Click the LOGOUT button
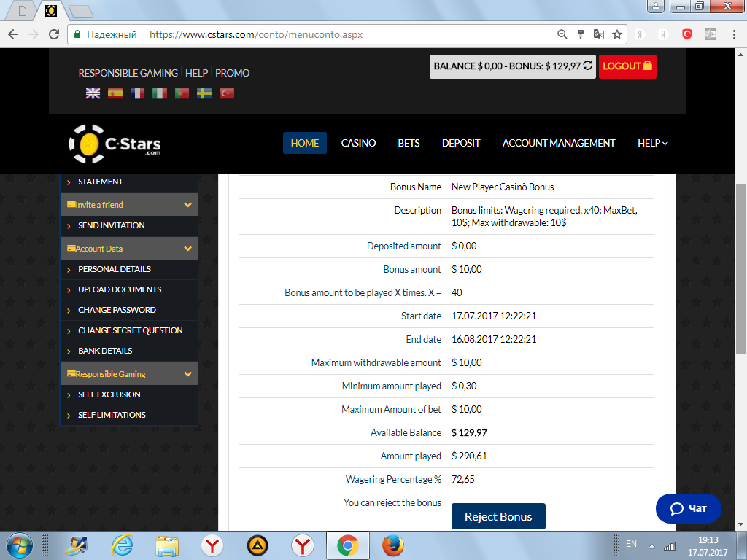 point(627,66)
